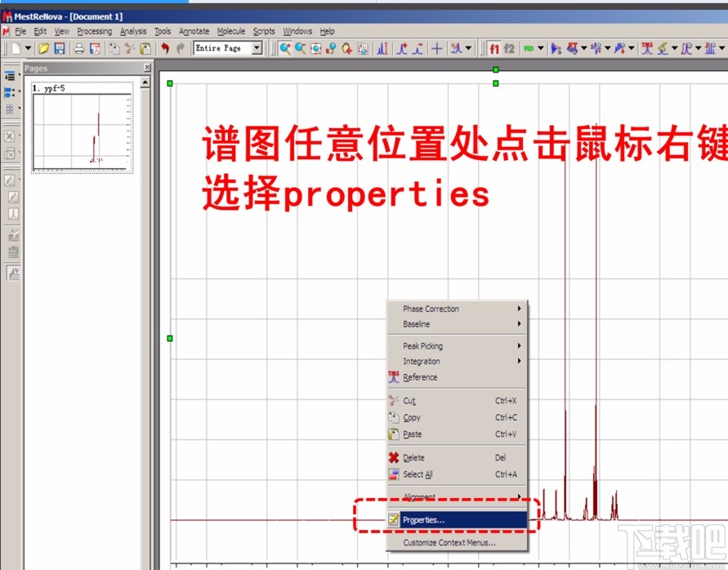728x570 pixels.
Task: Click the integration toolbar icon
Action: 686,48
